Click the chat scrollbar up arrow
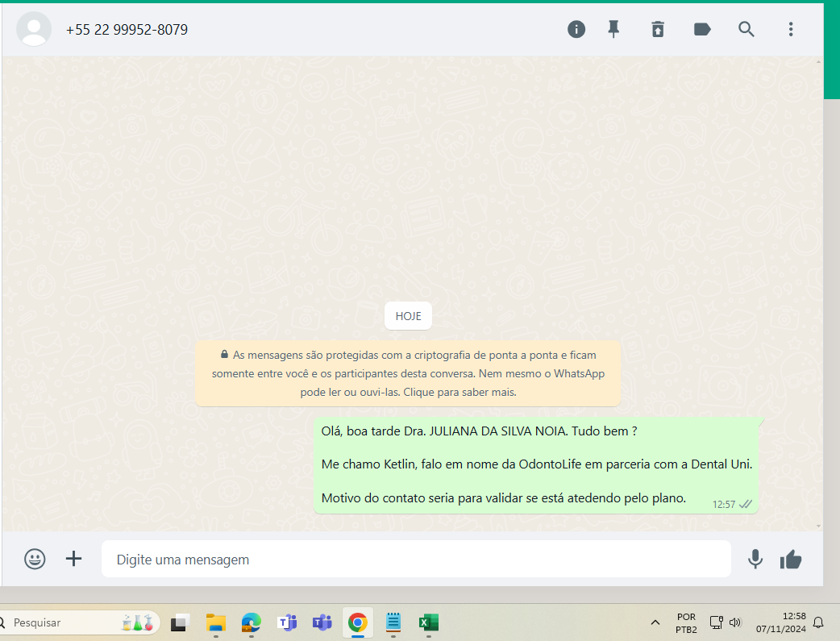The width and height of the screenshot is (840, 641). (x=818, y=61)
